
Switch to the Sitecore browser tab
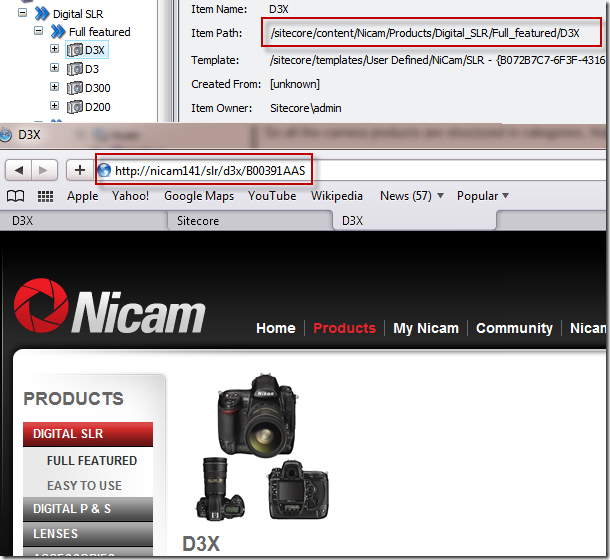(250, 221)
